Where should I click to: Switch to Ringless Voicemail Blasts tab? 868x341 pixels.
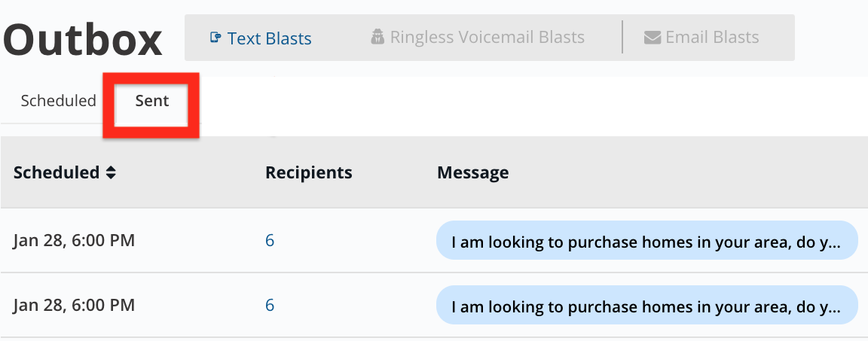(x=478, y=38)
